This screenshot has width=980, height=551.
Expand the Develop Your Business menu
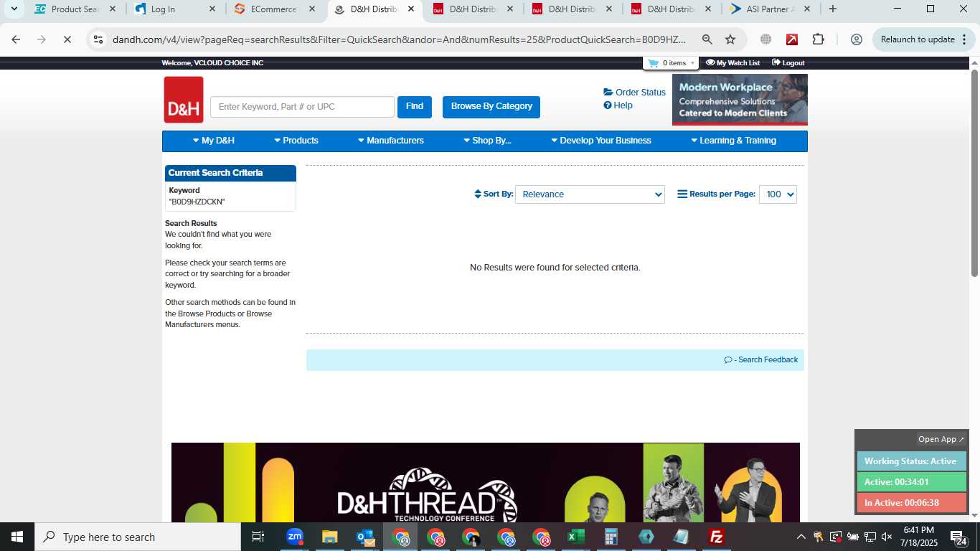tap(601, 141)
